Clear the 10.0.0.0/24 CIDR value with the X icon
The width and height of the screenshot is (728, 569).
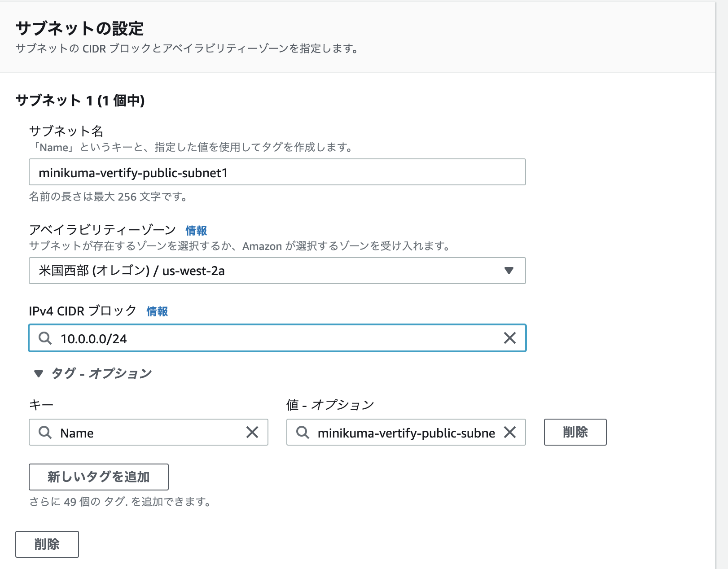pos(509,338)
